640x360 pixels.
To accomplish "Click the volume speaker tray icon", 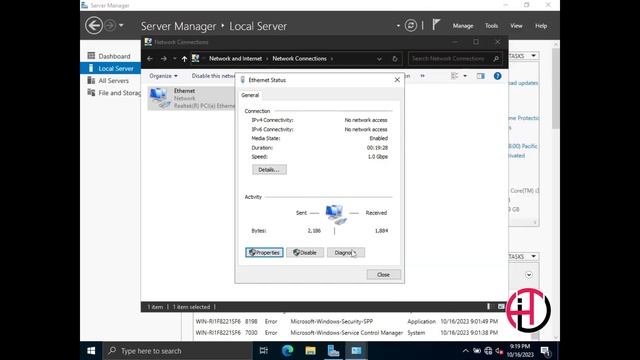I will pos(499,351).
